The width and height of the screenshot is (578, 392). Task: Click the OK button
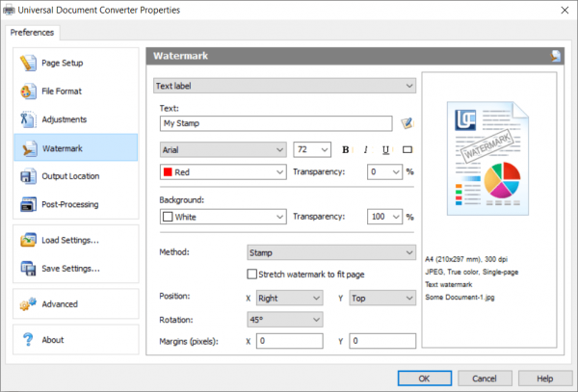coord(425,379)
